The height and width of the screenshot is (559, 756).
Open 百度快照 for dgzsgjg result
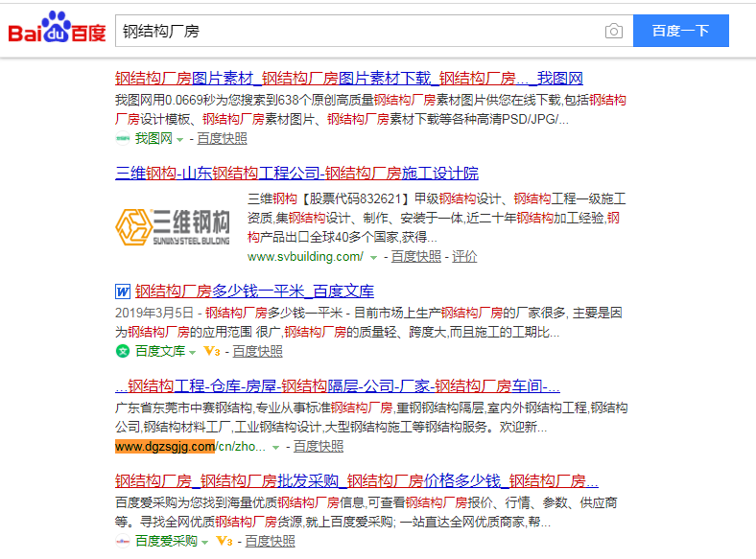(x=319, y=446)
